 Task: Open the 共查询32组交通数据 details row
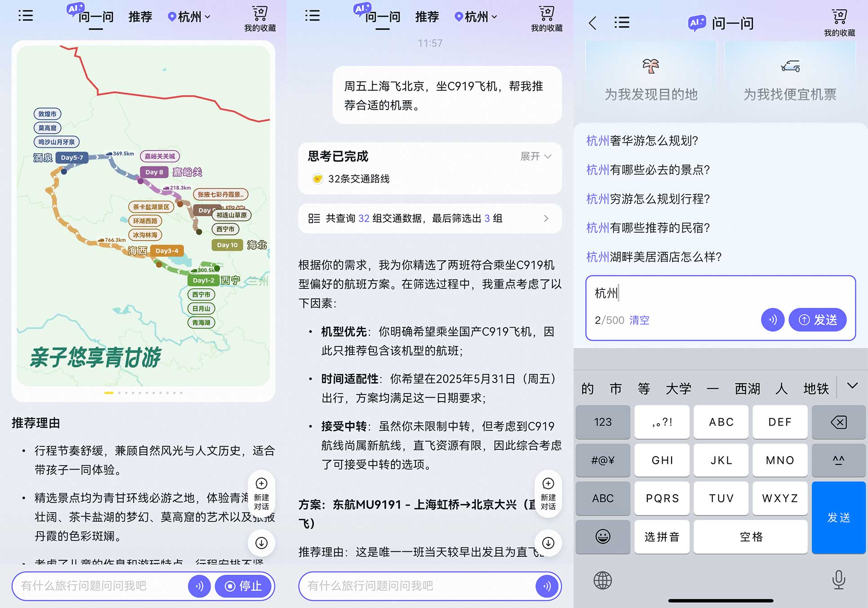[x=430, y=218]
